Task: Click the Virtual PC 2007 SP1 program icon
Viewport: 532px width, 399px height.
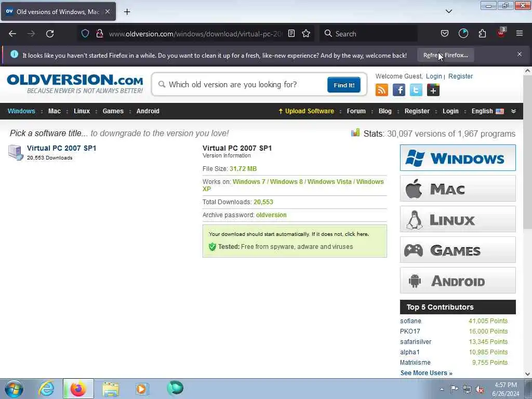Action: click(x=16, y=152)
